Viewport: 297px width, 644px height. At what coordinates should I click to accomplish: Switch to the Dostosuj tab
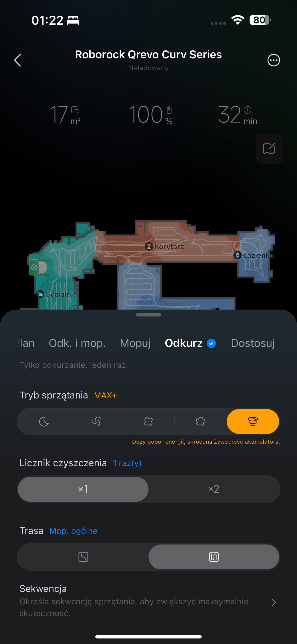tap(253, 343)
